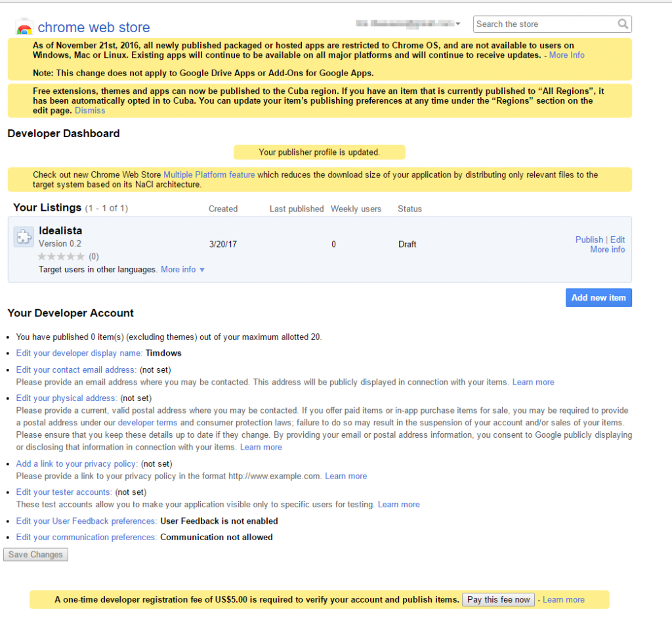Open the developer terms link
This screenshot has height=636, width=672.
148,423
